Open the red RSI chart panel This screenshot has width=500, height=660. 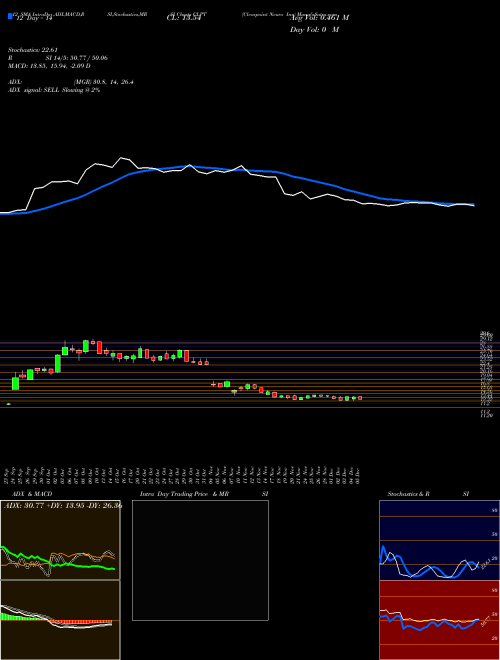(439, 620)
